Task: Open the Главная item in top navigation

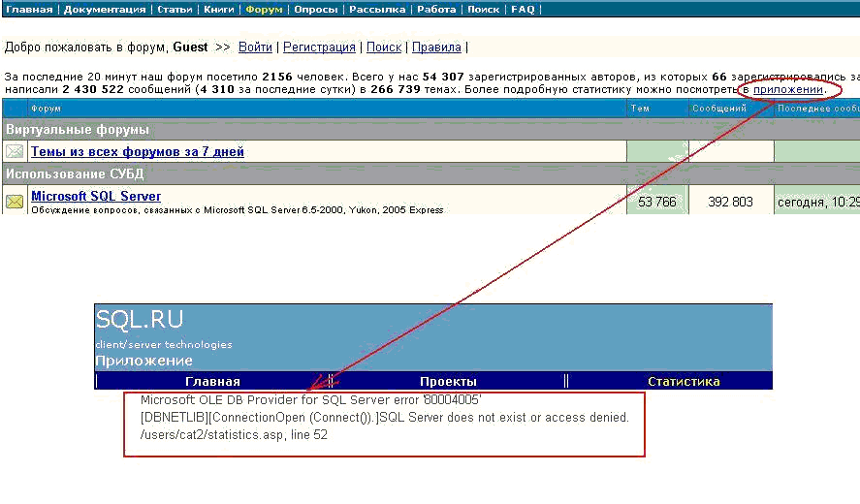Action: pyautogui.click(x=29, y=10)
